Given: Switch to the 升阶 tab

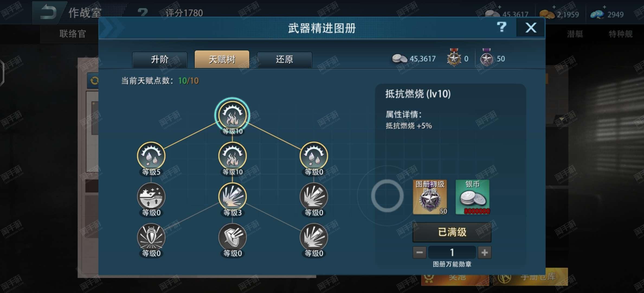Looking at the screenshot, I should click(160, 59).
